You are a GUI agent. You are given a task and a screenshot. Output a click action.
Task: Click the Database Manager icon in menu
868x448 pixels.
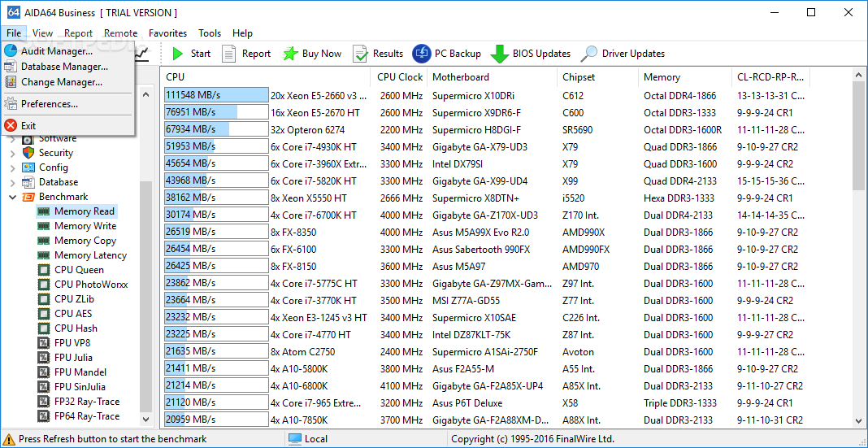tap(11, 67)
